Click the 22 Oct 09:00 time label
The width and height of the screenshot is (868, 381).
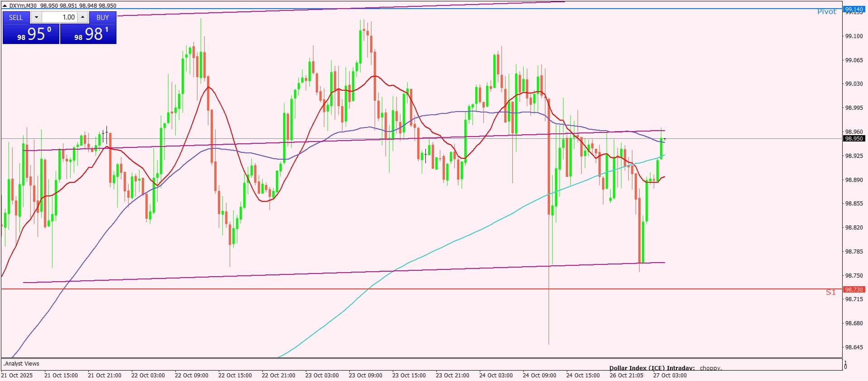[x=191, y=376]
